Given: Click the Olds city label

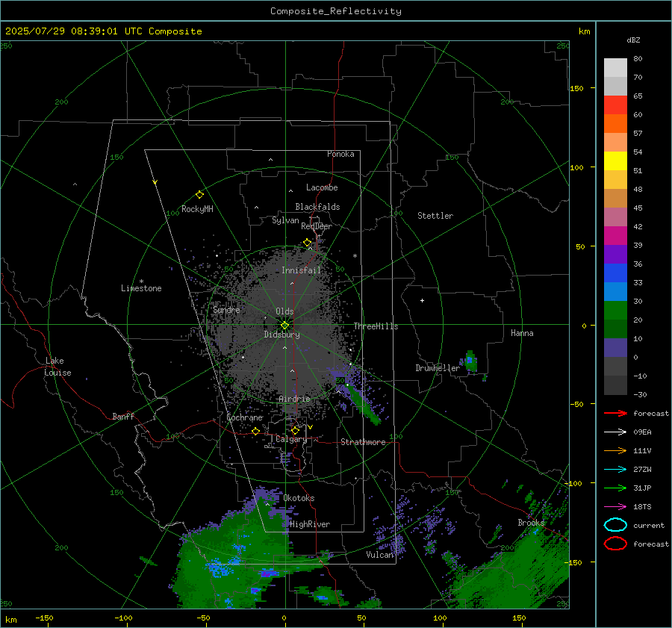Looking at the screenshot, I should click(284, 311).
